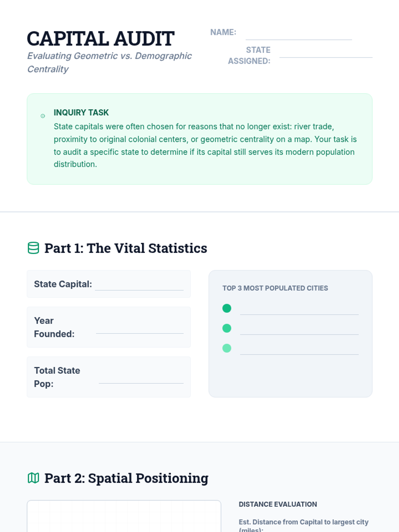The height and width of the screenshot is (532, 399).
Task: Click the map icon next to Part 2
Action: pyautogui.click(x=33, y=478)
